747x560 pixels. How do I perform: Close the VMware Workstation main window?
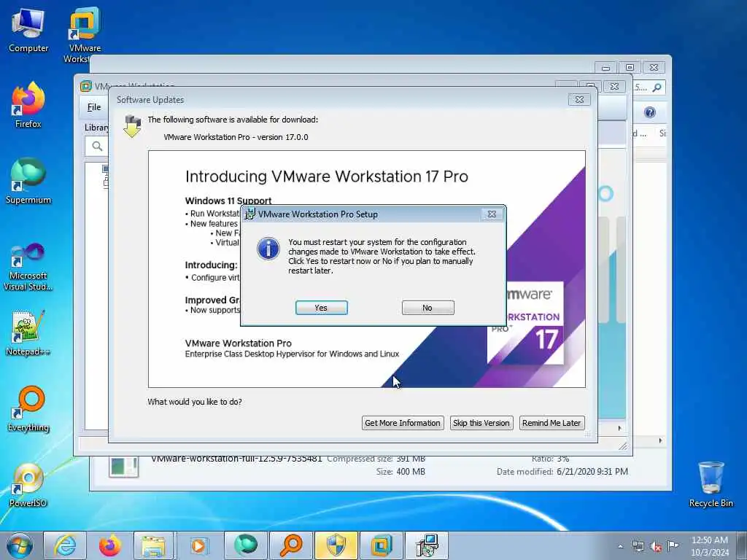coord(614,87)
